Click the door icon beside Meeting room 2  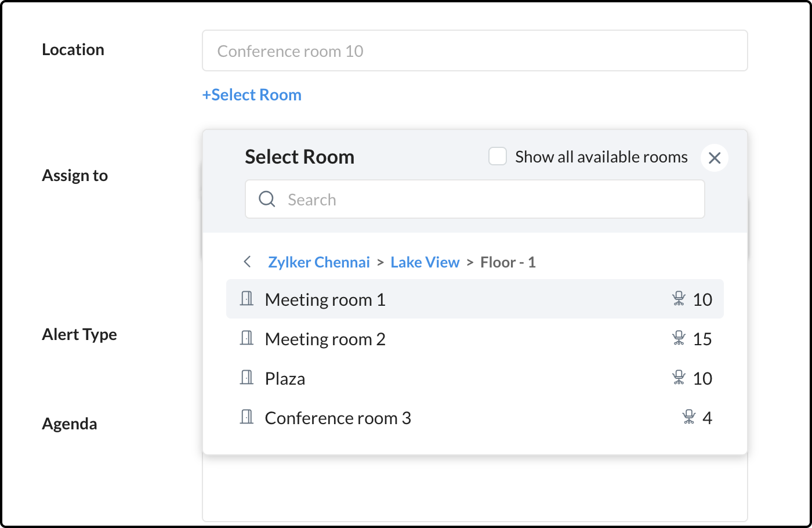point(247,338)
